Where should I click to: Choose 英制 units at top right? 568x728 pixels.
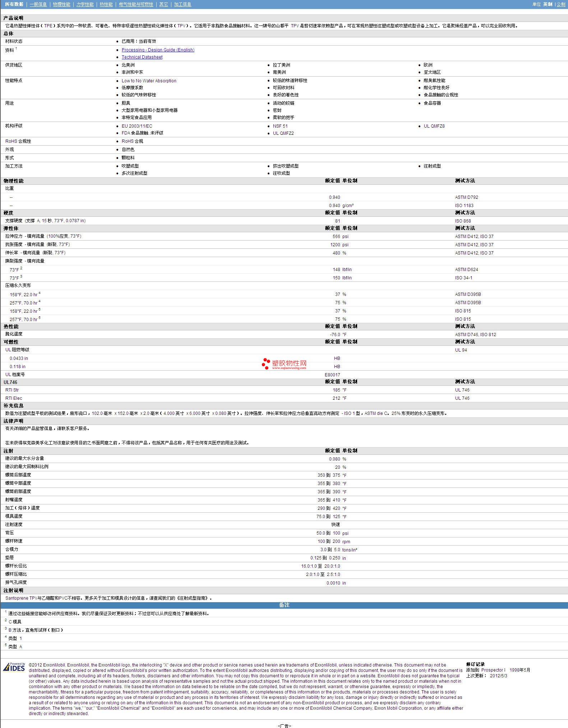[x=548, y=4]
